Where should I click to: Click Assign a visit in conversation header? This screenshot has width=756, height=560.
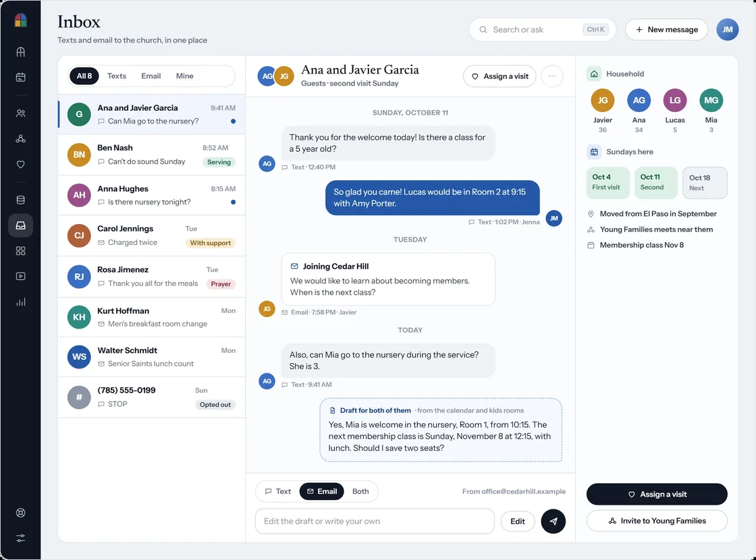(x=500, y=76)
